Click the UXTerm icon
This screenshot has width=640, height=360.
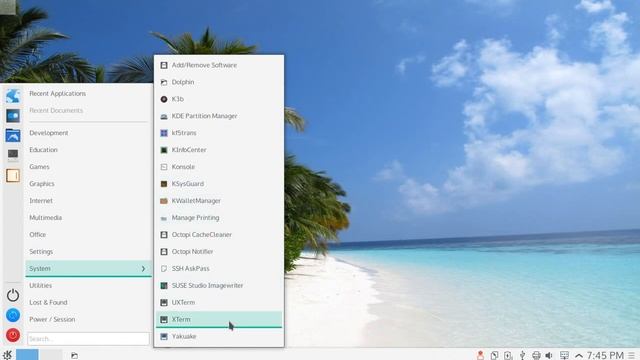[x=164, y=302]
